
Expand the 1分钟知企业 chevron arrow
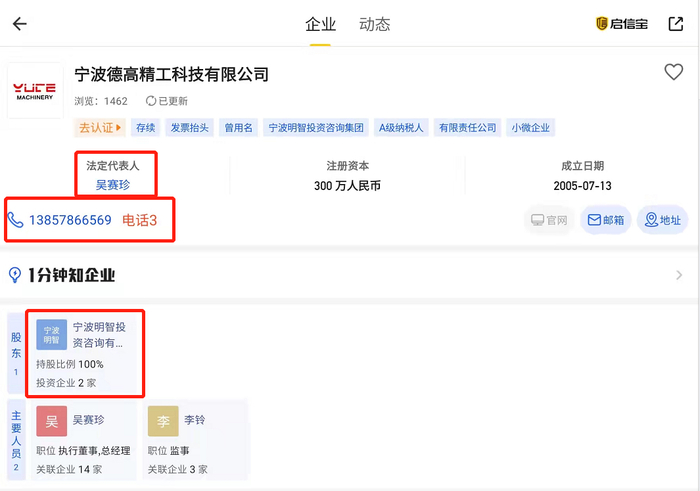tap(679, 276)
